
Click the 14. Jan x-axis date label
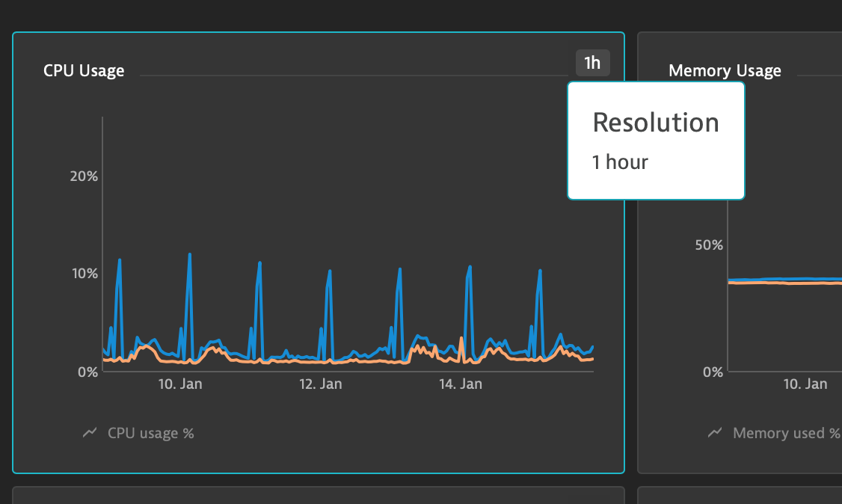(x=460, y=384)
